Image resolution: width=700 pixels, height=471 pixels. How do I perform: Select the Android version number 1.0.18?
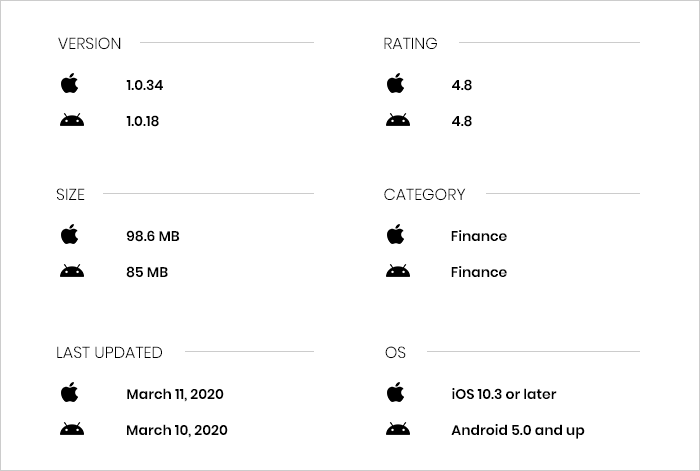coord(143,122)
